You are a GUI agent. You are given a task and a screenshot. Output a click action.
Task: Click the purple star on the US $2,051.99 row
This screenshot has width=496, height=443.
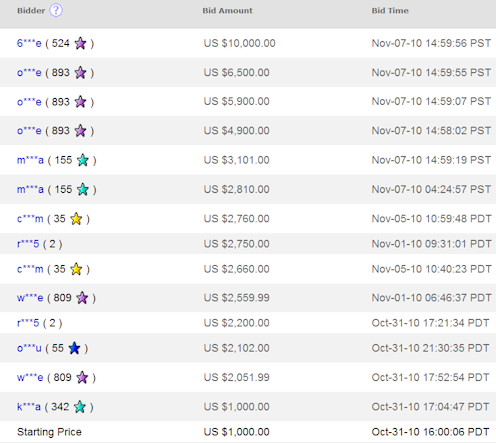pyautogui.click(x=82, y=378)
